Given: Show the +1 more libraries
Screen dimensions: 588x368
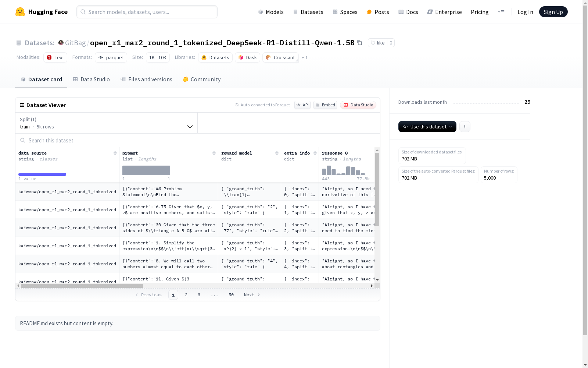Looking at the screenshot, I should point(305,57).
